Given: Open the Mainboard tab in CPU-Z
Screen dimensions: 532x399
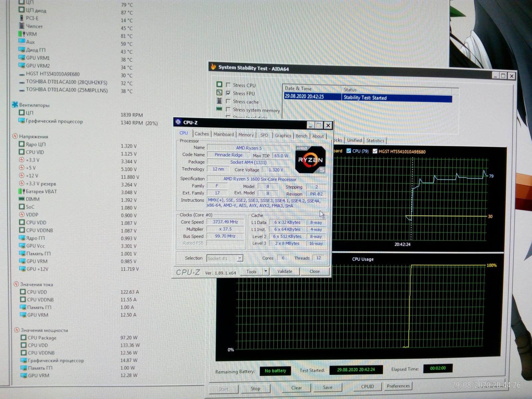Looking at the screenshot, I should click(223, 134).
